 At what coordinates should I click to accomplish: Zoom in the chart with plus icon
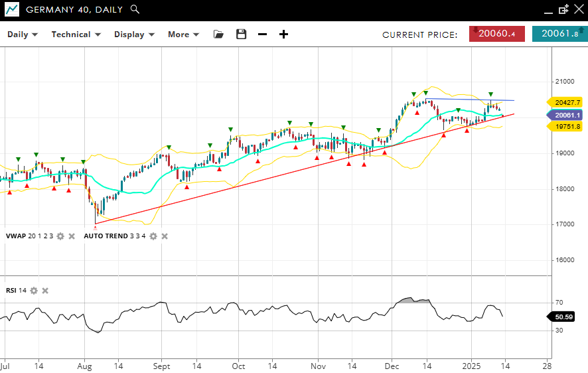[283, 35]
